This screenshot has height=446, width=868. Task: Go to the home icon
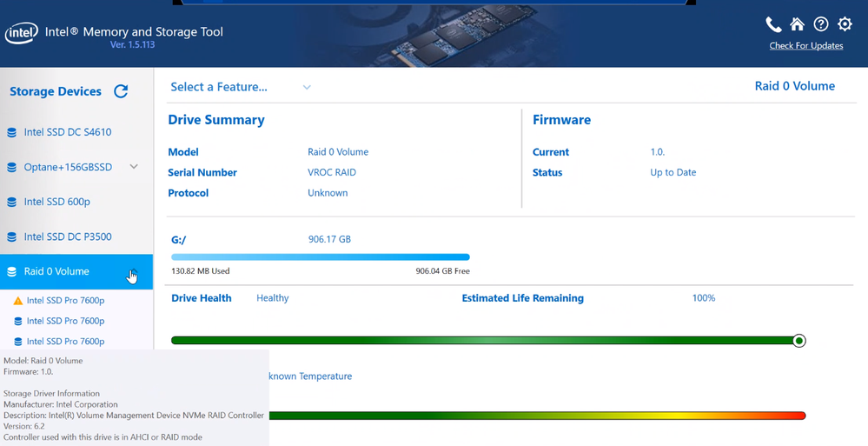[x=797, y=24]
